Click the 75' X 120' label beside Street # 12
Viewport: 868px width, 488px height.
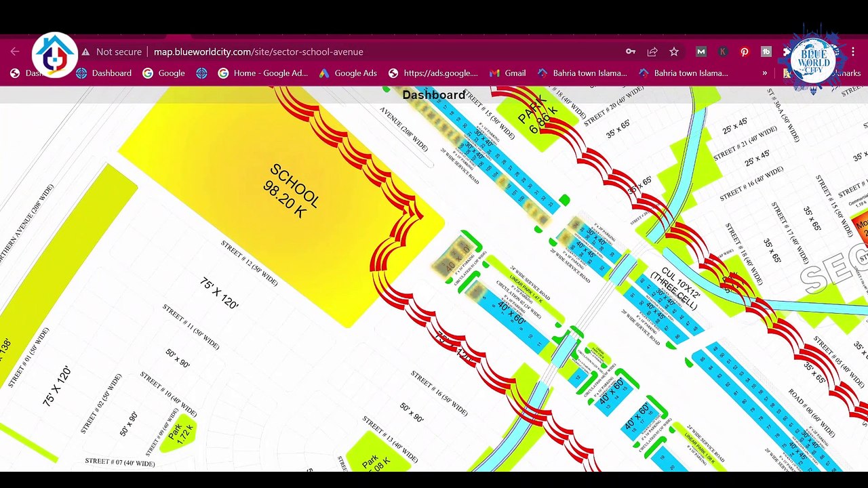point(220,293)
